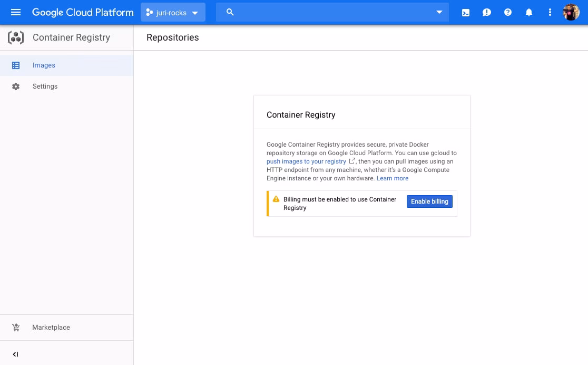The height and width of the screenshot is (365, 588).
Task: Open the juri-rocks project selector
Action: (x=173, y=12)
